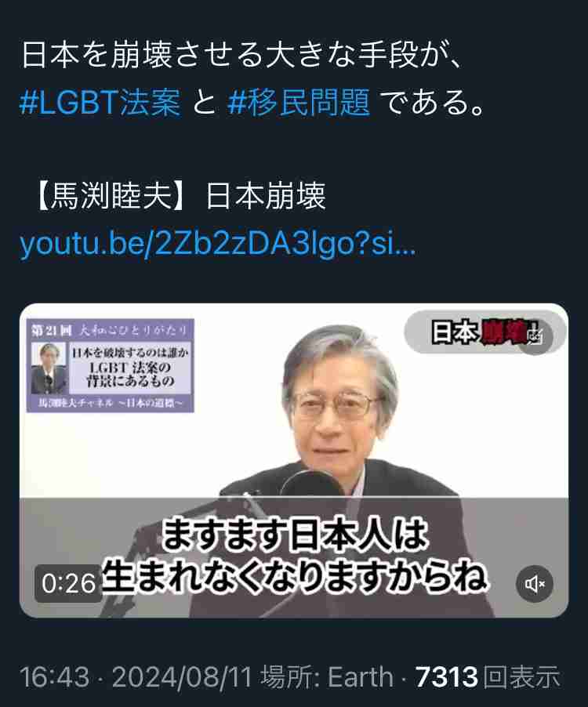
Task: Toggle the captions icon on the video
Action: [535, 337]
